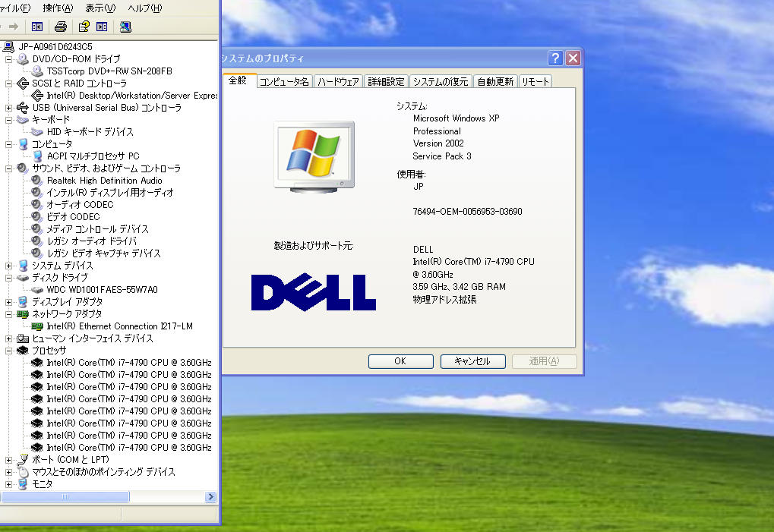The width and height of the screenshot is (774, 532).
Task: Collapse the プロセッサ branch
Action: click(8, 351)
